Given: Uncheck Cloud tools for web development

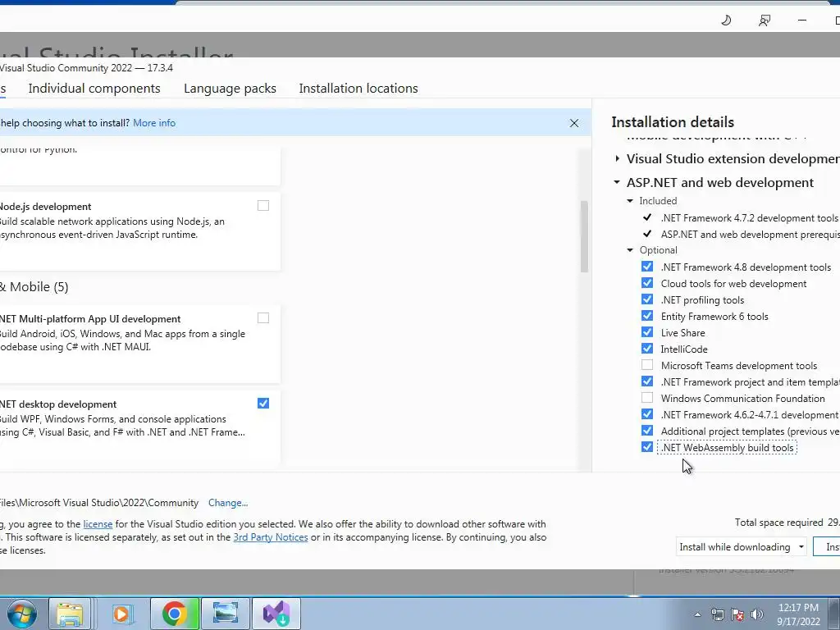Looking at the screenshot, I should 647,283.
